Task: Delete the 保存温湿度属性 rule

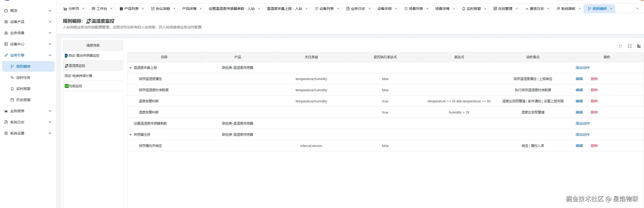Action: click(594, 79)
